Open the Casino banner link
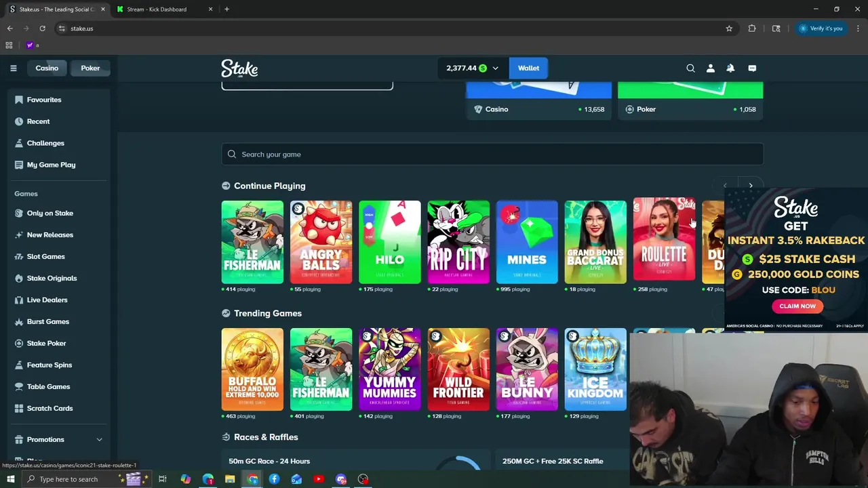868x488 pixels. tap(538, 101)
